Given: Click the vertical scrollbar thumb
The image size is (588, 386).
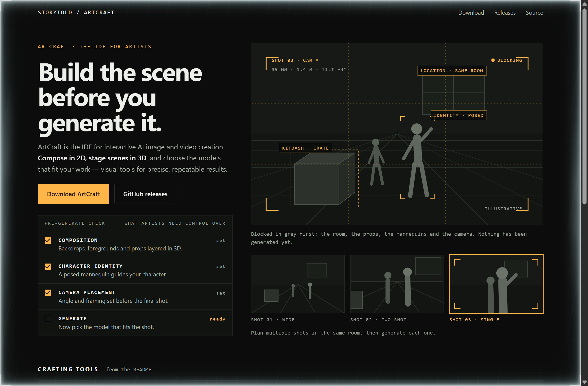Looking at the screenshot, I should click(x=584, y=106).
